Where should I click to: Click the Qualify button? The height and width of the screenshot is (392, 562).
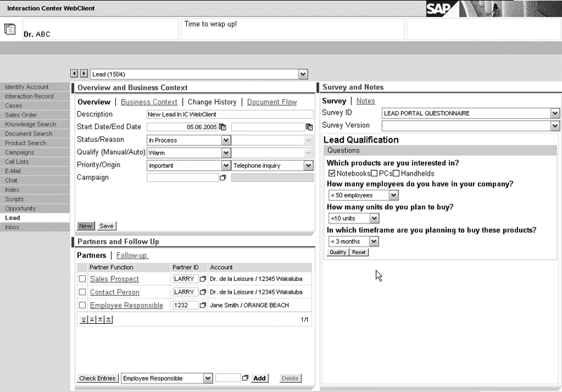pyautogui.click(x=338, y=252)
